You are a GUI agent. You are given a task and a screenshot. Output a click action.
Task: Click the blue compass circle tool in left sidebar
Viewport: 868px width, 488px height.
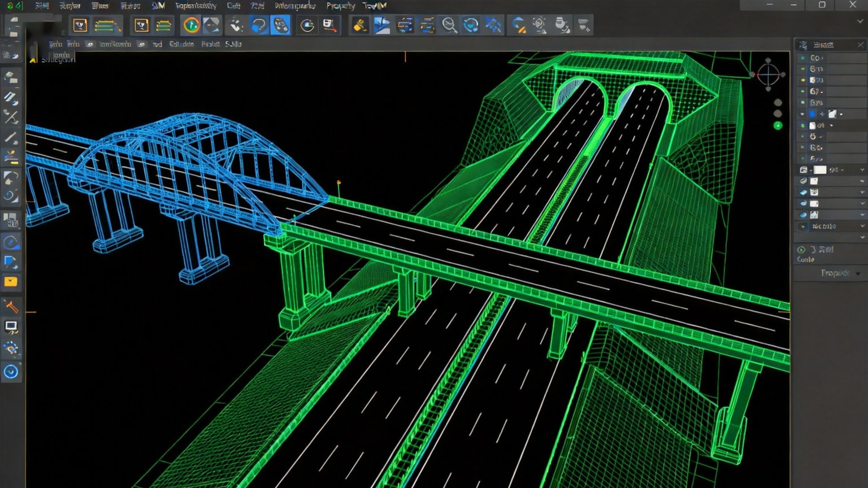point(11,242)
